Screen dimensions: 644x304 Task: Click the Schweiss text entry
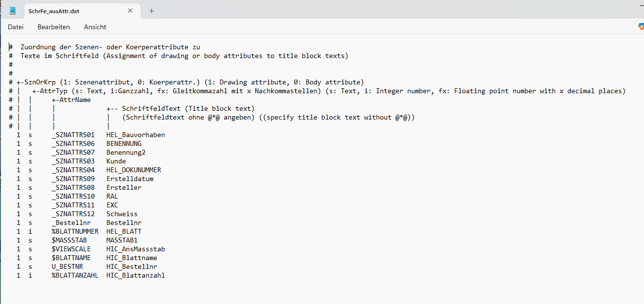122,214
